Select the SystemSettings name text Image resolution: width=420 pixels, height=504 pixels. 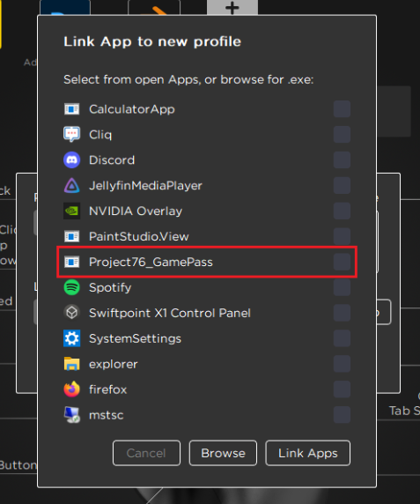pyautogui.click(x=136, y=338)
